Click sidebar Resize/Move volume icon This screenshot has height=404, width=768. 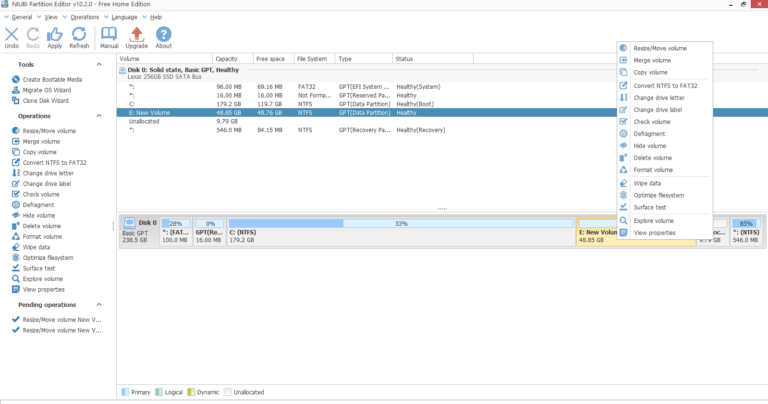click(16, 131)
